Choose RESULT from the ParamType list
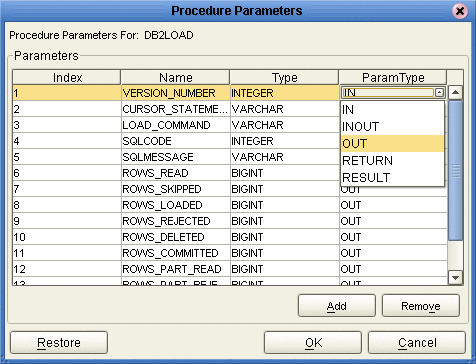This screenshot has height=364, width=476. 392,178
